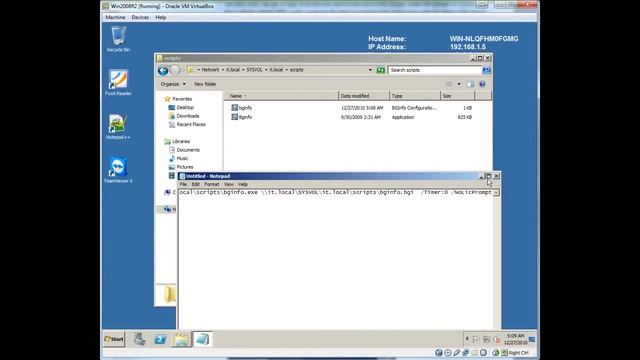This screenshot has width=640, height=360.
Task: Expand the arrow preceding scripts breadcrumb
Action: coord(287,70)
